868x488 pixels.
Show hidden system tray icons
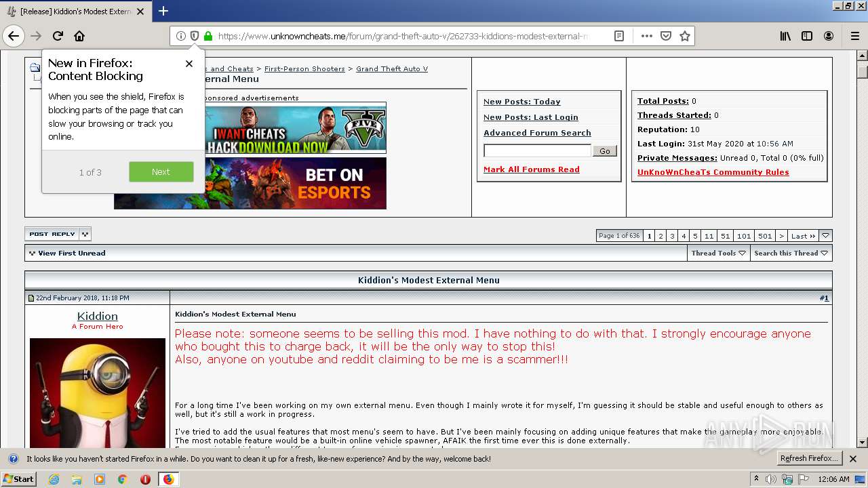(756, 479)
